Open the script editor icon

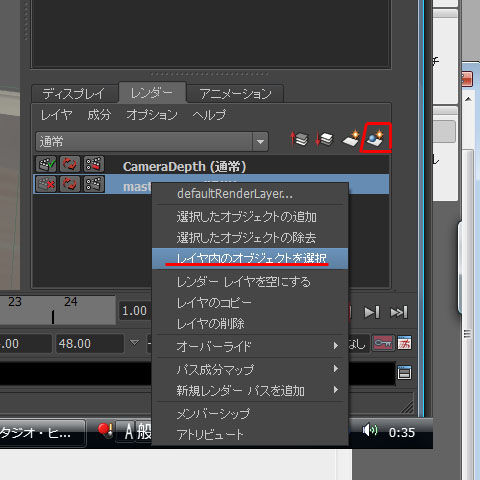[x=404, y=373]
